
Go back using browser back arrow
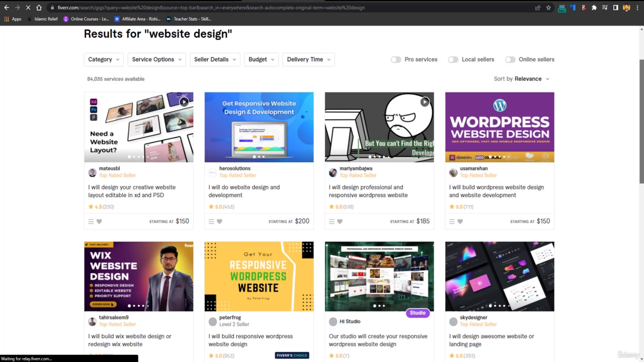[x=7, y=8]
